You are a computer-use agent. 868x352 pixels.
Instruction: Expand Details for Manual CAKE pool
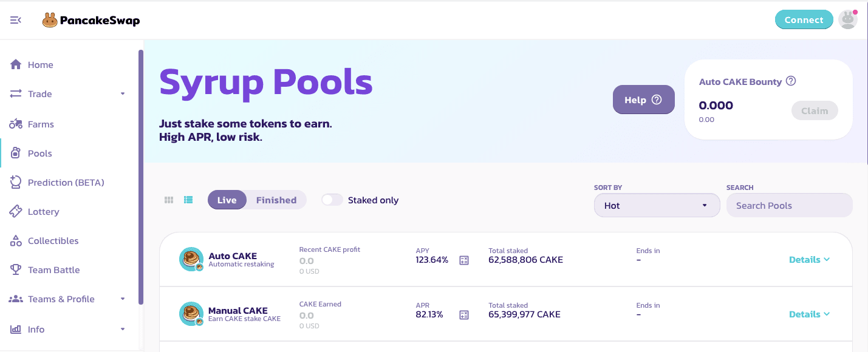809,314
